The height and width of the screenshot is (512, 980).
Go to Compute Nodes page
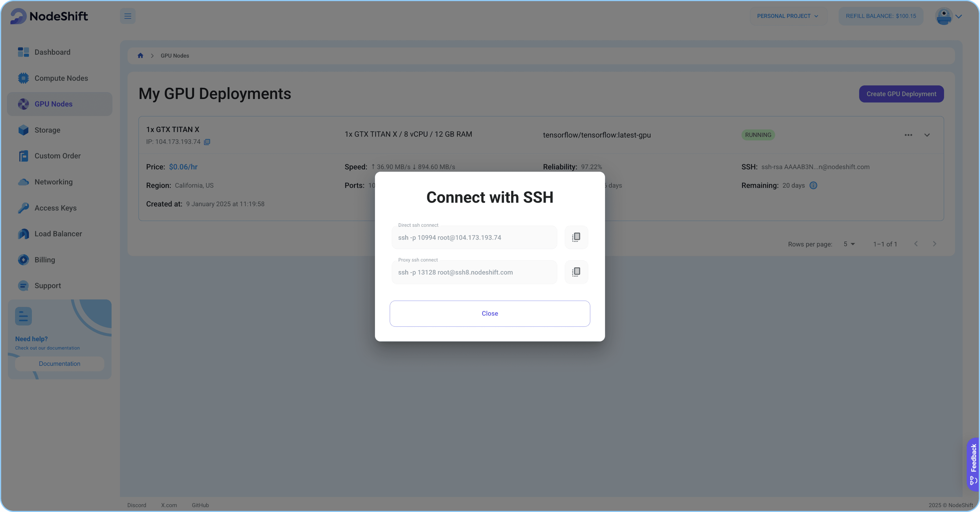click(x=61, y=78)
